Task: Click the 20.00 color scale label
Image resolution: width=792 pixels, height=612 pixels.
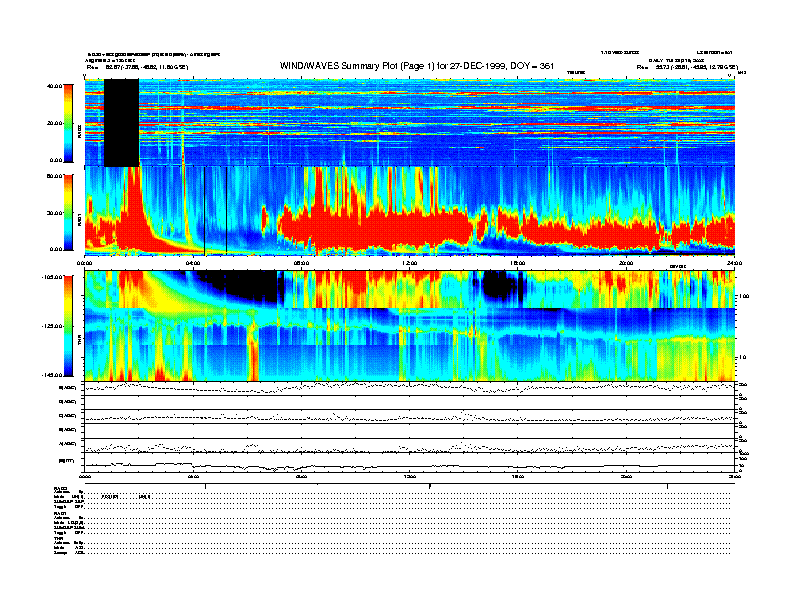Action: (x=55, y=123)
